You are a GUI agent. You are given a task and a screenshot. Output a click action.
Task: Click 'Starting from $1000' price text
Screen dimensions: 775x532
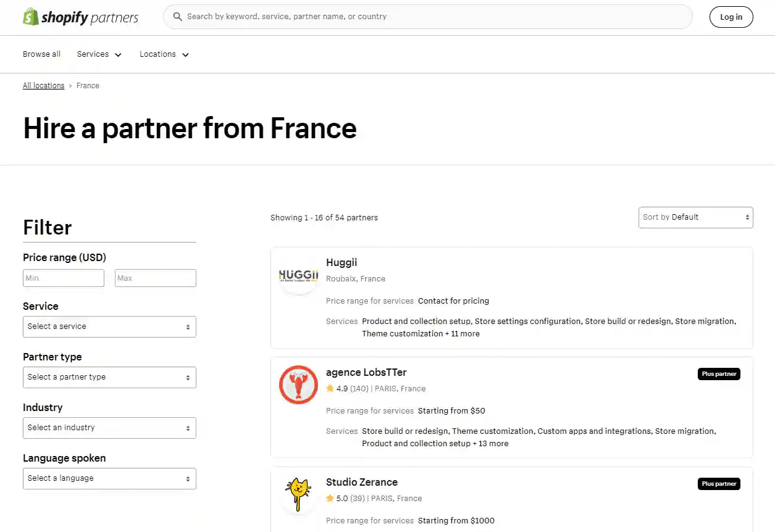(456, 521)
